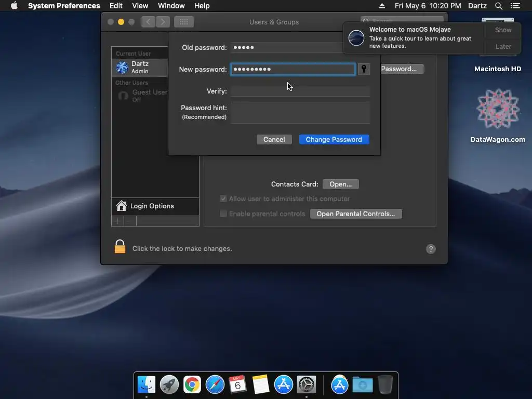
Task: Click the Cancel button
Action: [274, 139]
